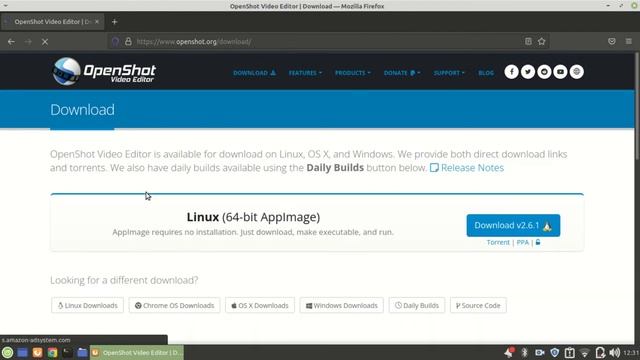Launch Firefox from the taskbar panel
Screen dimensions: 640x360
[x=37, y=353]
